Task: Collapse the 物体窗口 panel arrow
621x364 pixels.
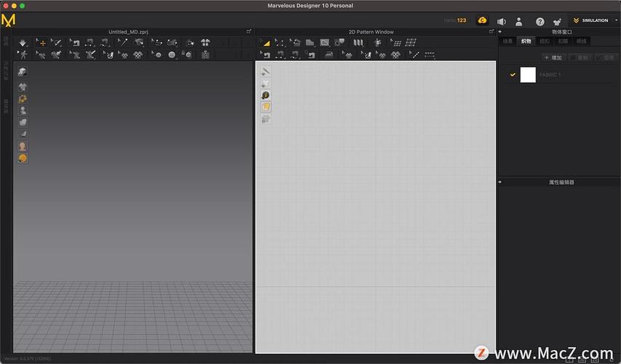Action: (500, 32)
